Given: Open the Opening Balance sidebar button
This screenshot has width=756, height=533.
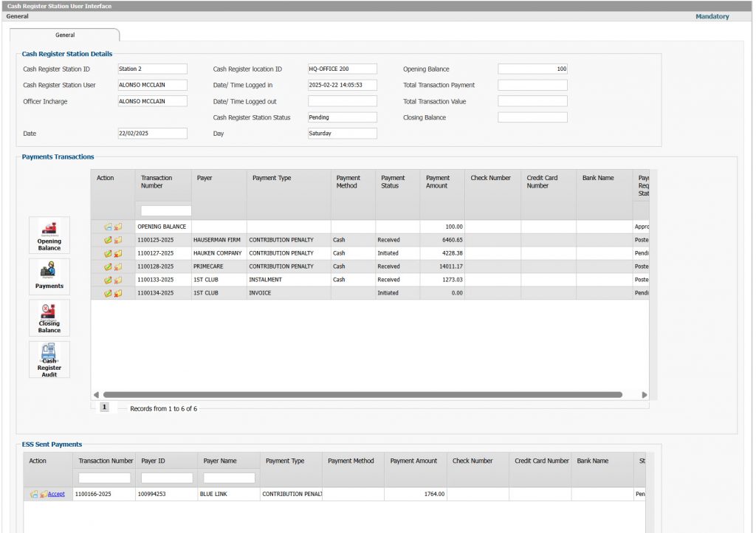Looking at the screenshot, I should pos(49,235).
